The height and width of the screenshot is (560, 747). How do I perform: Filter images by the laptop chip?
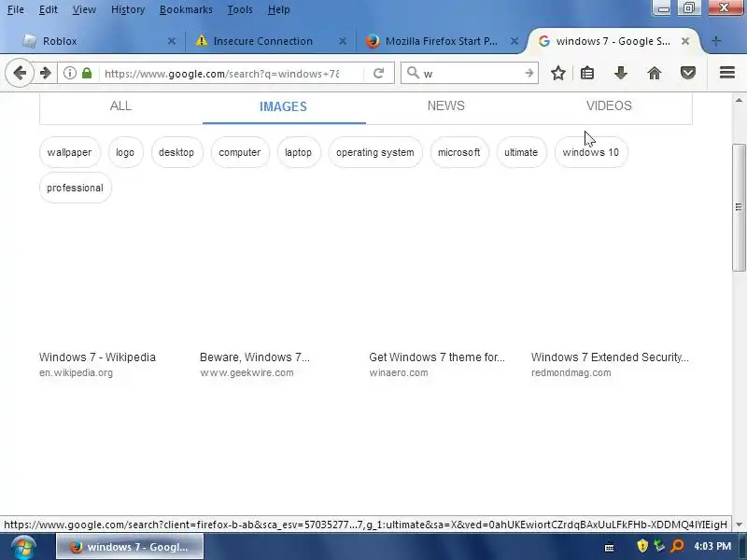[x=298, y=152]
